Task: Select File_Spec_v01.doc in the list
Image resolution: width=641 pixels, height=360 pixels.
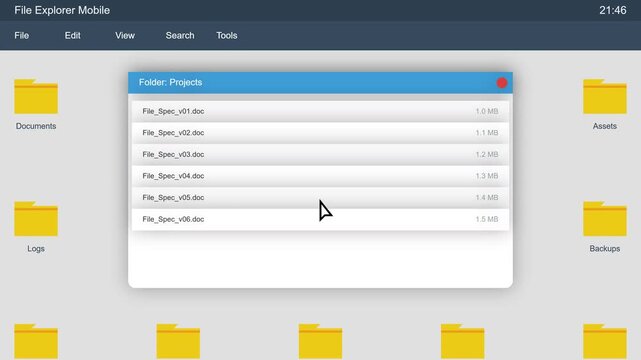Action: [320, 111]
